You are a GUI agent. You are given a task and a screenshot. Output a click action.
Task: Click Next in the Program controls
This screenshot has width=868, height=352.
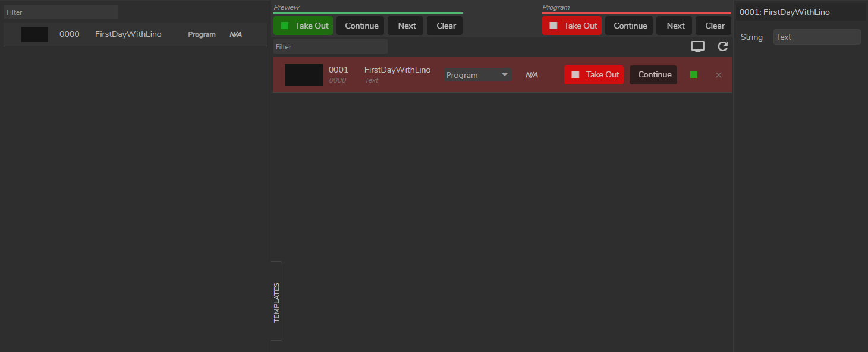675,26
